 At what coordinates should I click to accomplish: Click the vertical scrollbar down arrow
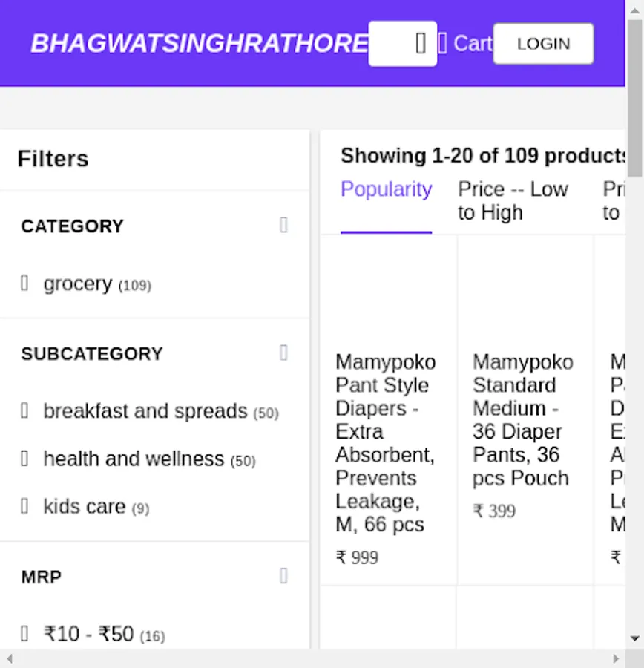tap(635, 638)
